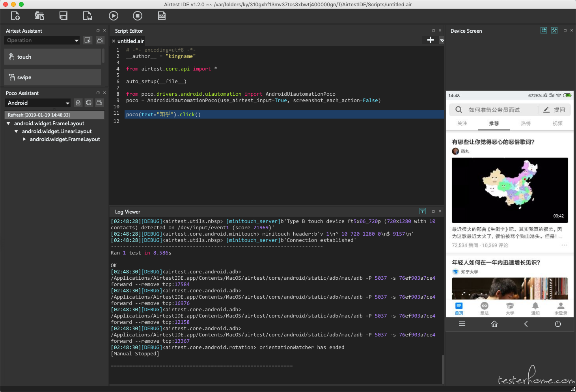Open the China map video thumbnail

510,190
